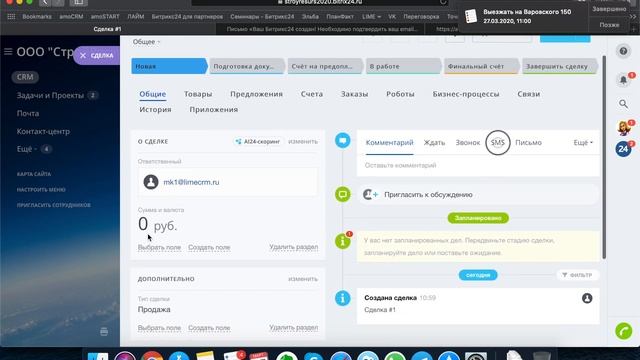This screenshot has height=360, width=640.
Task: Select the Ждать activity tab
Action: (x=434, y=142)
